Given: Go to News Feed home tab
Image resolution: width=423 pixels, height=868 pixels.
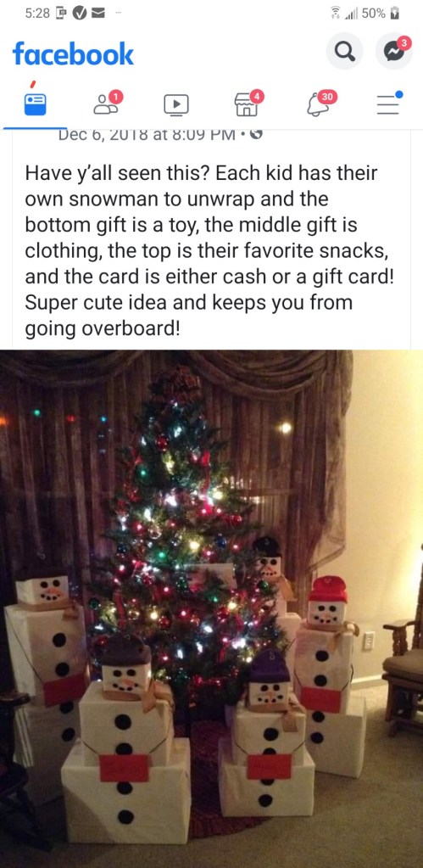Looking at the screenshot, I should pyautogui.click(x=34, y=104).
